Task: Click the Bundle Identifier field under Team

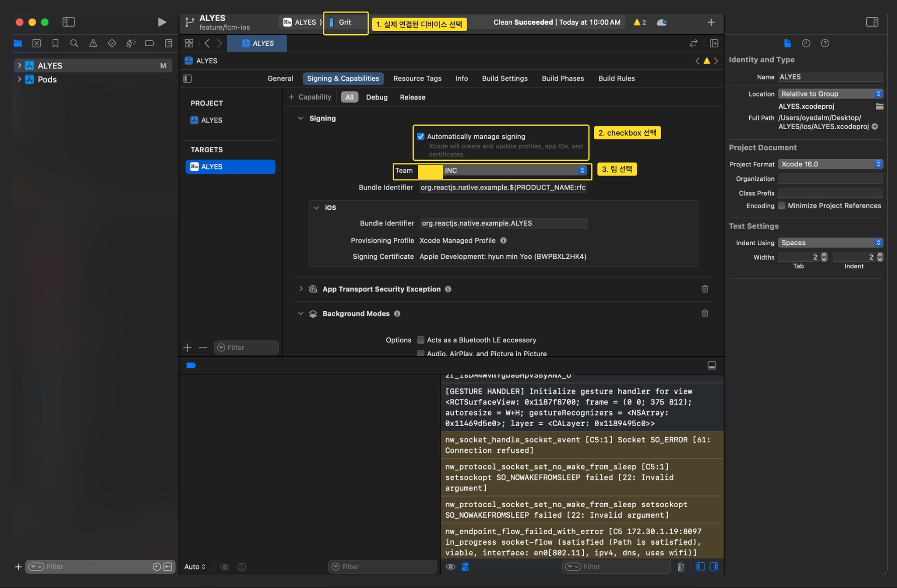Action: pyautogui.click(x=503, y=187)
